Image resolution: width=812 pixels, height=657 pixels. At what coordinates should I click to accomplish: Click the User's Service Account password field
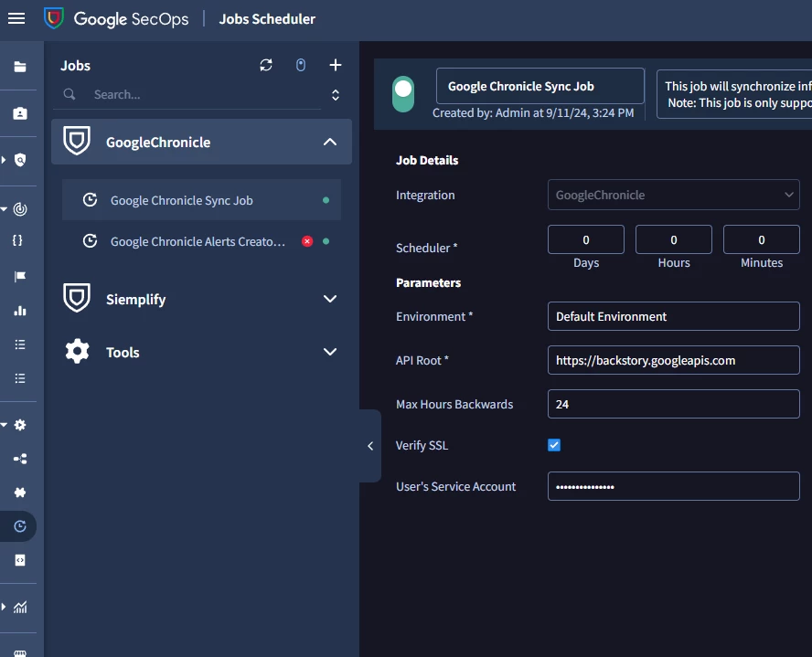(x=674, y=486)
